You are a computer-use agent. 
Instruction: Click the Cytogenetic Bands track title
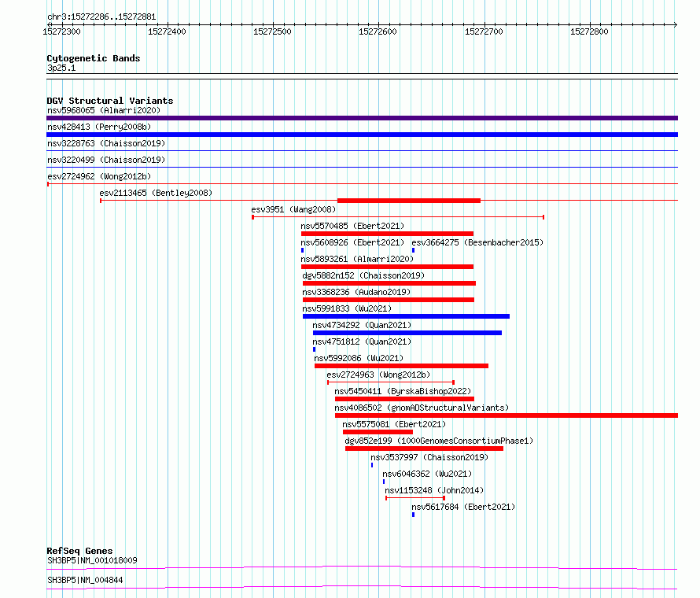pos(94,58)
